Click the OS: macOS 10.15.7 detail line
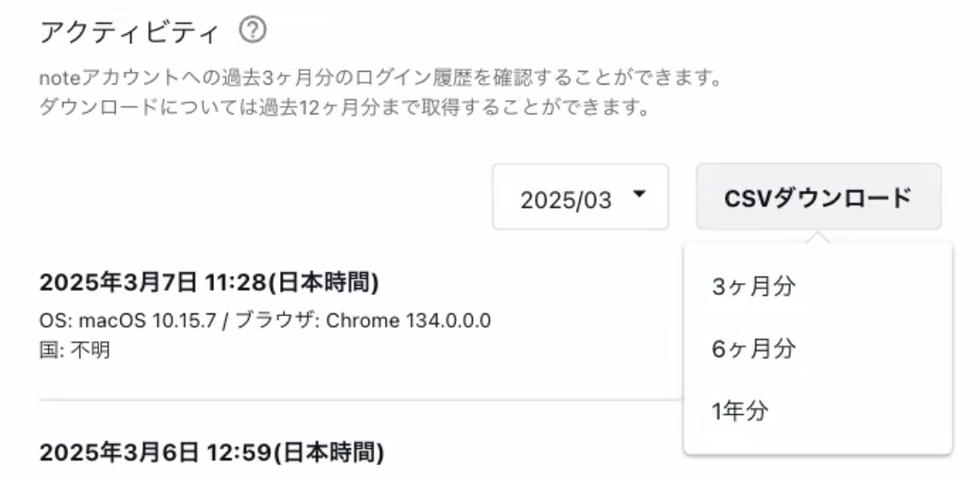The width and height of the screenshot is (980, 478). (265, 320)
